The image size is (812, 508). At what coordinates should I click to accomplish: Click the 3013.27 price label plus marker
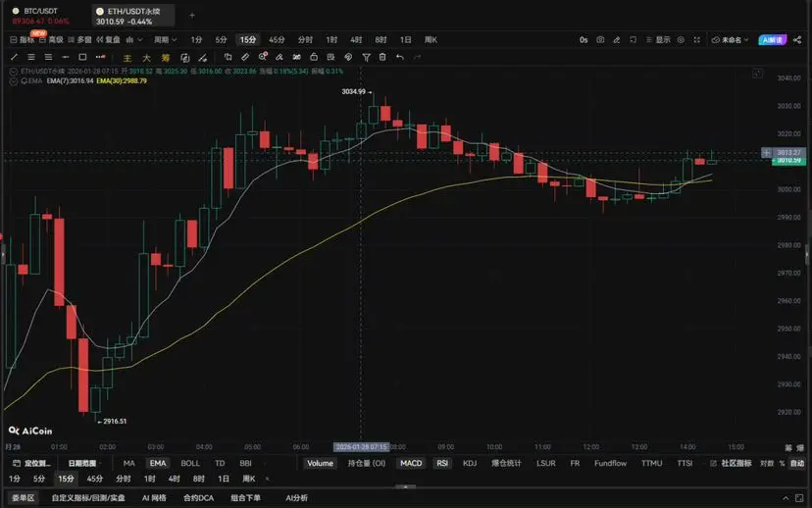pyautogui.click(x=767, y=153)
